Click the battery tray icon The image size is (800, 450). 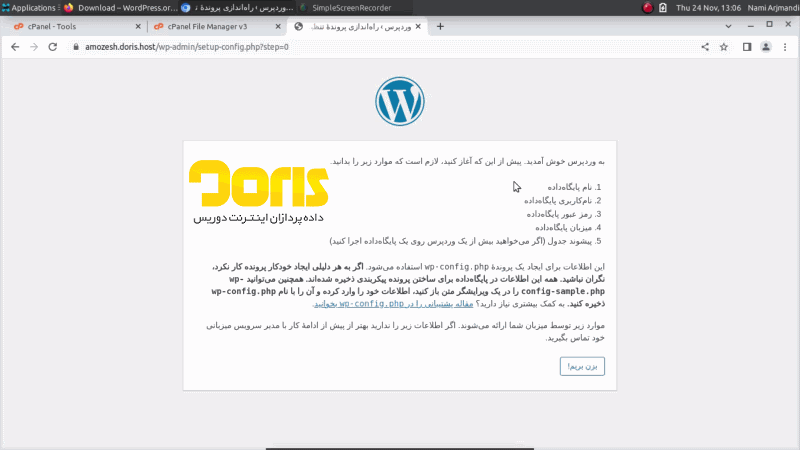point(663,8)
